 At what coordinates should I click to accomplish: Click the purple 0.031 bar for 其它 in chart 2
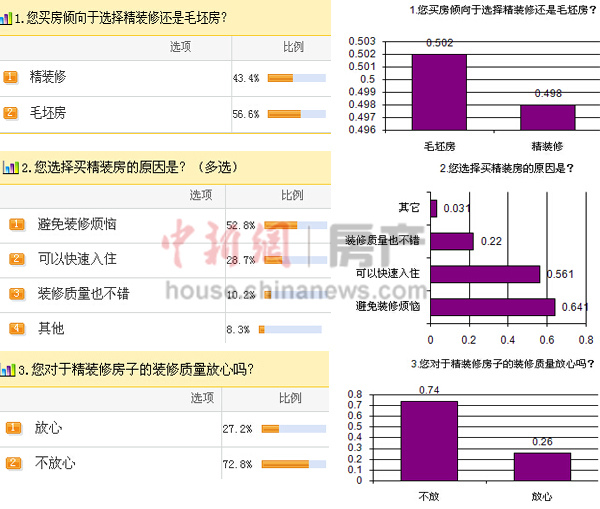click(x=434, y=209)
